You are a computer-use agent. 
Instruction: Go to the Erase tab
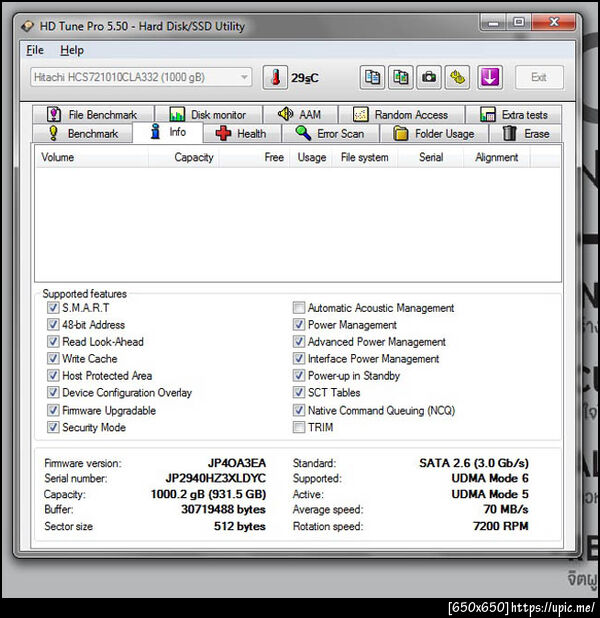click(526, 134)
